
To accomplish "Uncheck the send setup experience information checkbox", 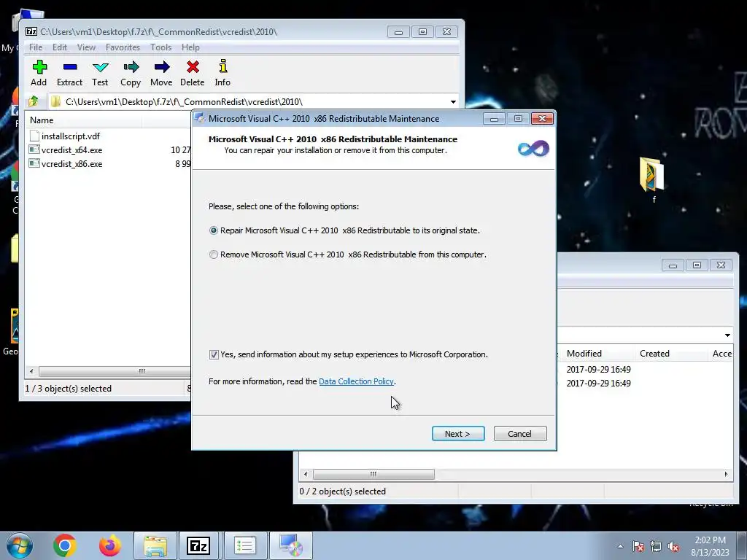I will 214,355.
